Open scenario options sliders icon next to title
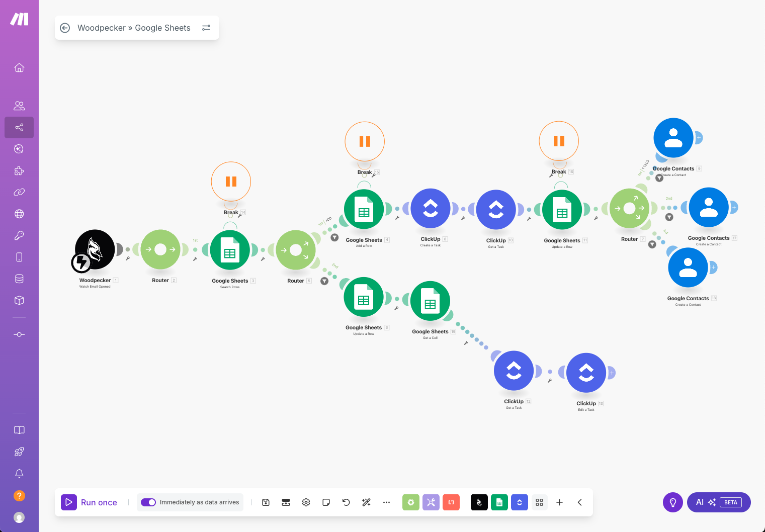 click(206, 28)
